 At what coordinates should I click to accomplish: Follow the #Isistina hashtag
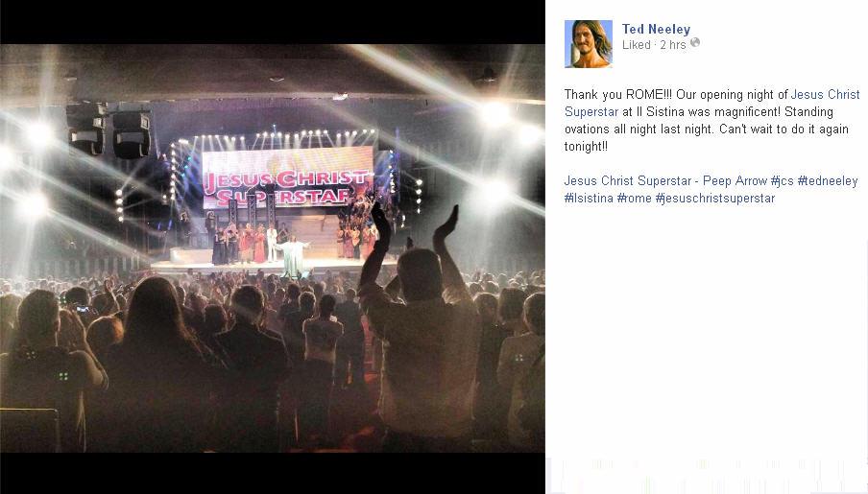589,198
